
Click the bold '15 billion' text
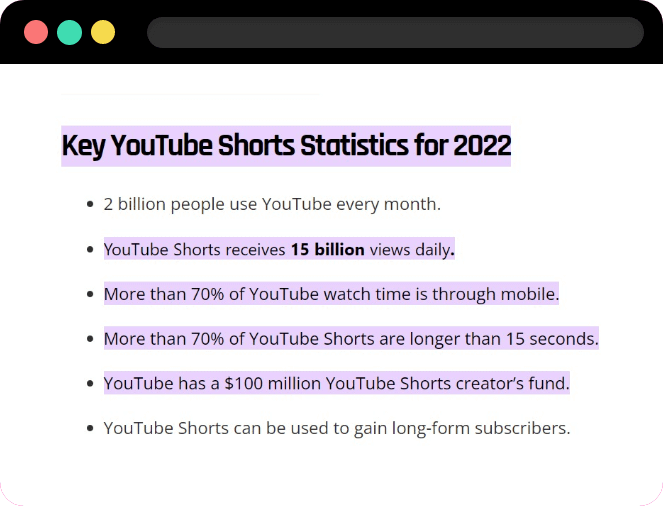tap(328, 249)
